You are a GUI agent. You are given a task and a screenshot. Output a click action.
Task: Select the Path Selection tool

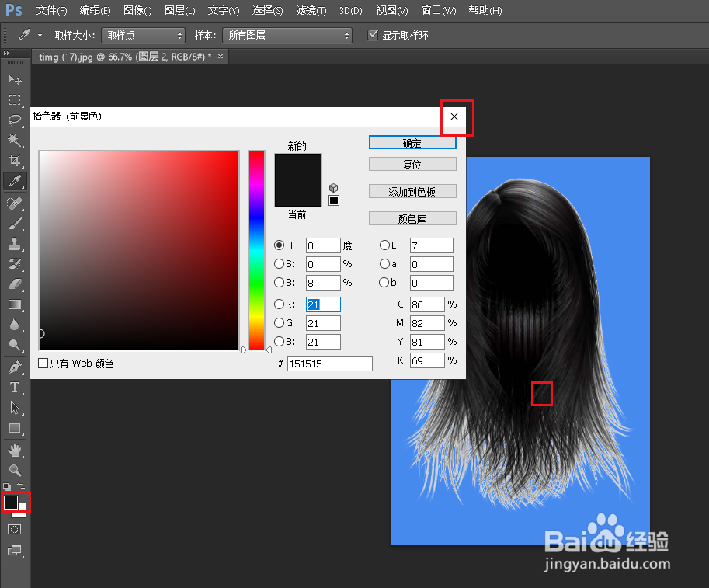pos(15,408)
